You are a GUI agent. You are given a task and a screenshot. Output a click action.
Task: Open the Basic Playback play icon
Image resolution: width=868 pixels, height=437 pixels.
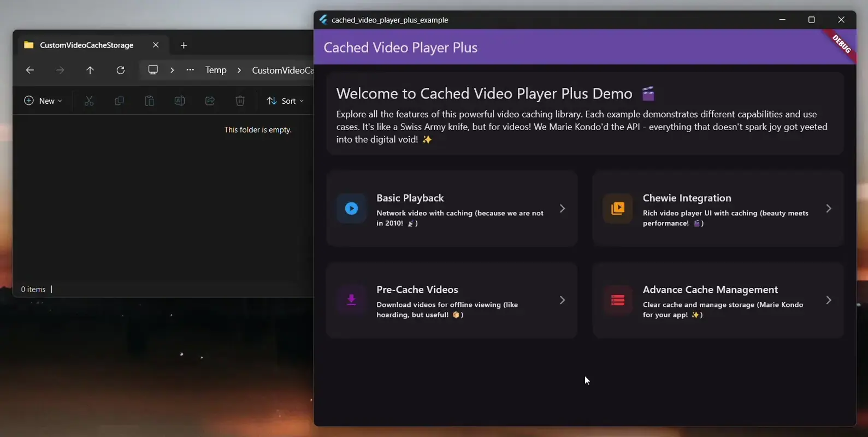(x=351, y=208)
